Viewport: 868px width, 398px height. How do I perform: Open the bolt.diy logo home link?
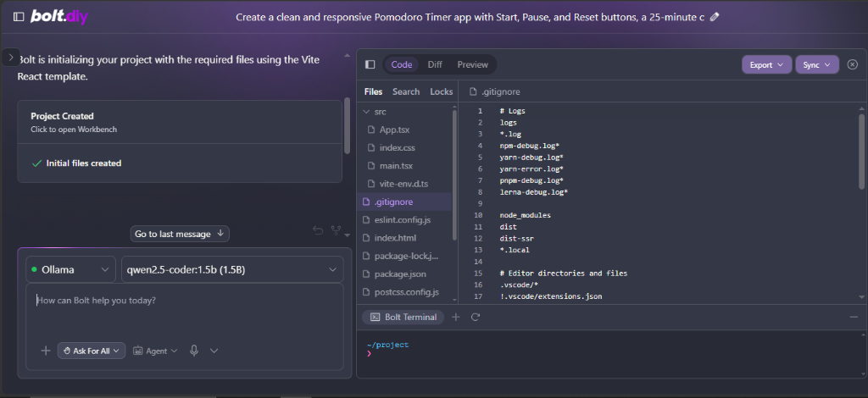click(59, 17)
